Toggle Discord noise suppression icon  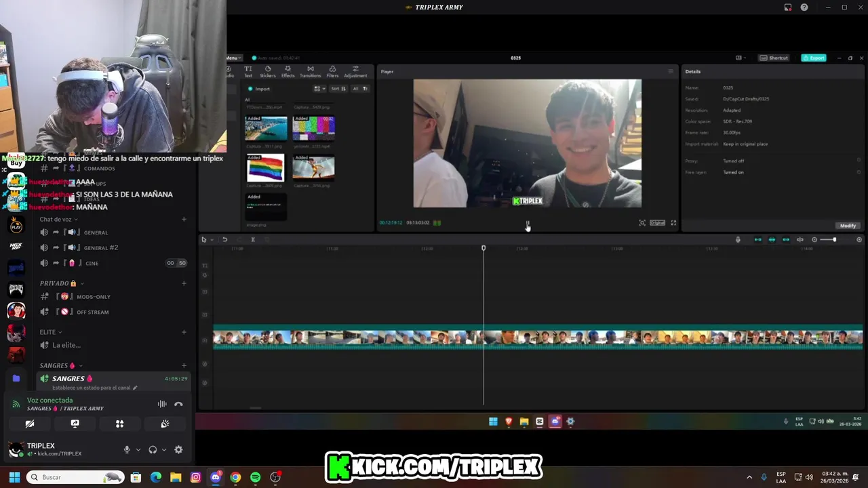(162, 404)
